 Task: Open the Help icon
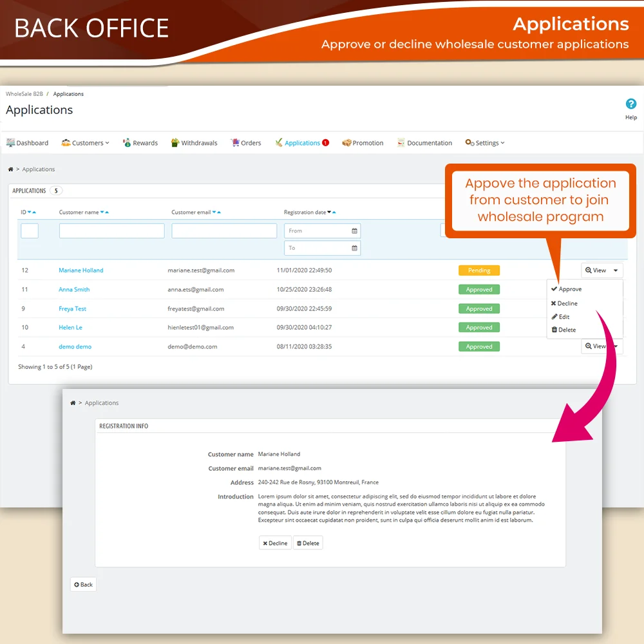tap(630, 104)
